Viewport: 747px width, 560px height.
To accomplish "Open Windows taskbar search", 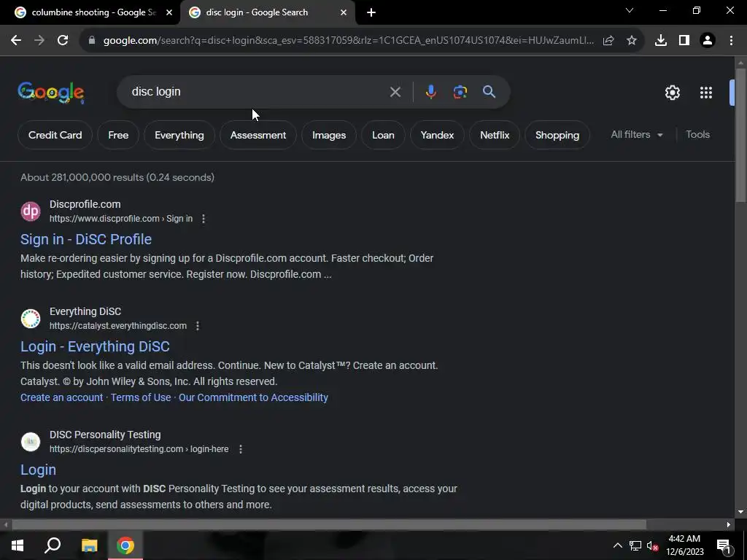I will 53,545.
